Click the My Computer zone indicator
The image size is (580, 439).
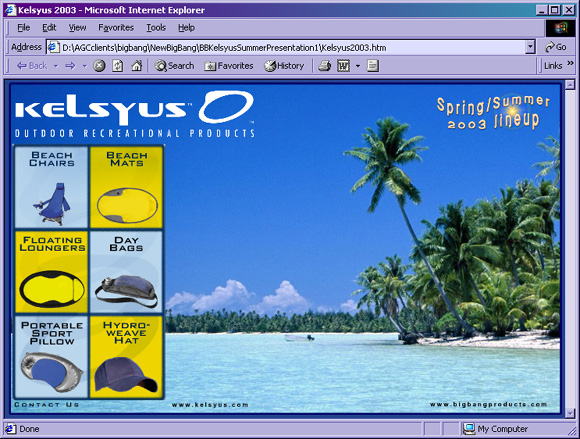coord(496,429)
